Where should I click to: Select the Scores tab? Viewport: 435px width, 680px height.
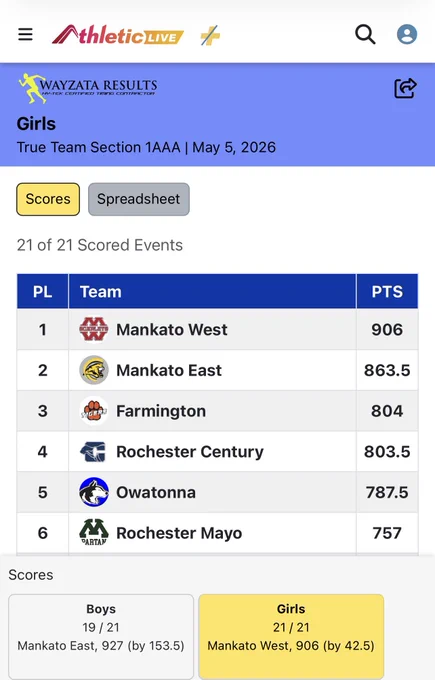coord(48,199)
